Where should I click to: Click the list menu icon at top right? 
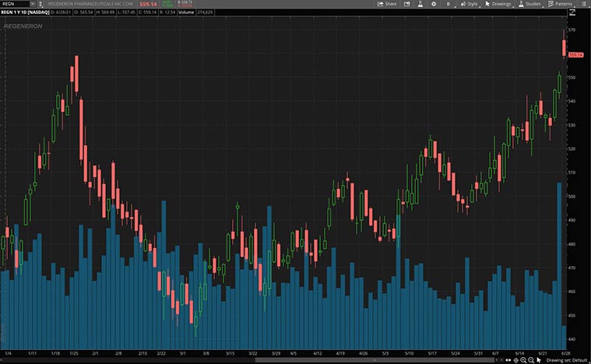click(583, 4)
